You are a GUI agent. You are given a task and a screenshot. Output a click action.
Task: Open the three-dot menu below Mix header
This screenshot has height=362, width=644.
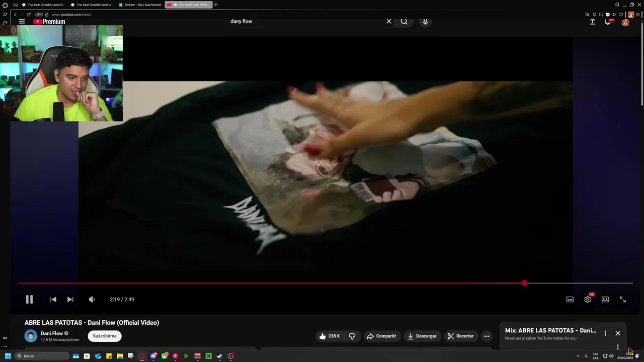click(618, 347)
